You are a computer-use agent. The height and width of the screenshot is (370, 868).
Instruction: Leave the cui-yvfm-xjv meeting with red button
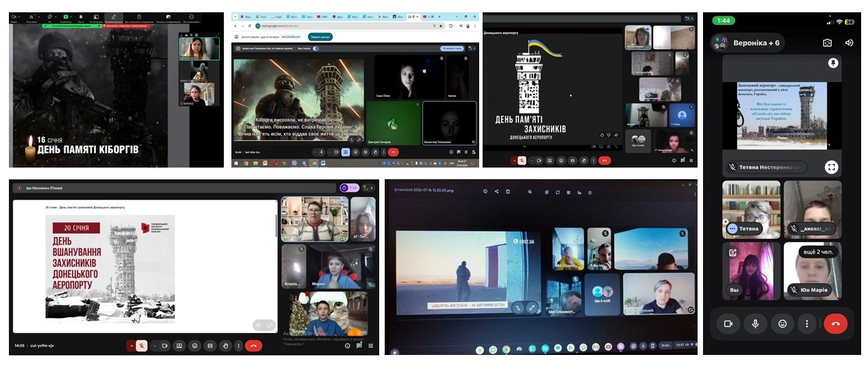pyautogui.click(x=253, y=345)
